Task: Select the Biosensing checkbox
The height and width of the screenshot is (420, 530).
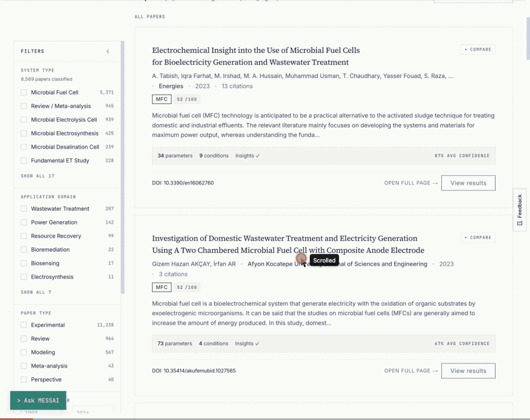Action: coord(24,263)
